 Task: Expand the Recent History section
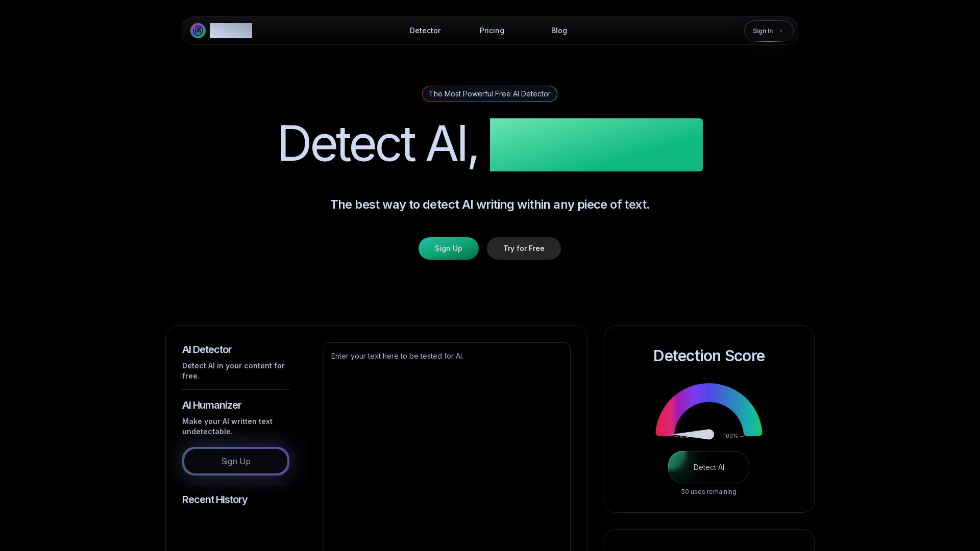coord(215,499)
